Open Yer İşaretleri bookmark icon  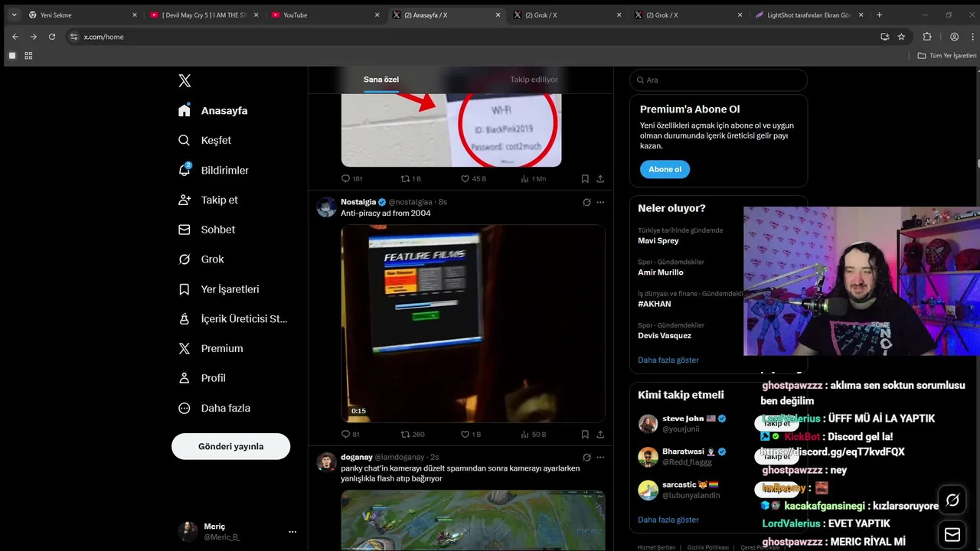click(x=185, y=289)
